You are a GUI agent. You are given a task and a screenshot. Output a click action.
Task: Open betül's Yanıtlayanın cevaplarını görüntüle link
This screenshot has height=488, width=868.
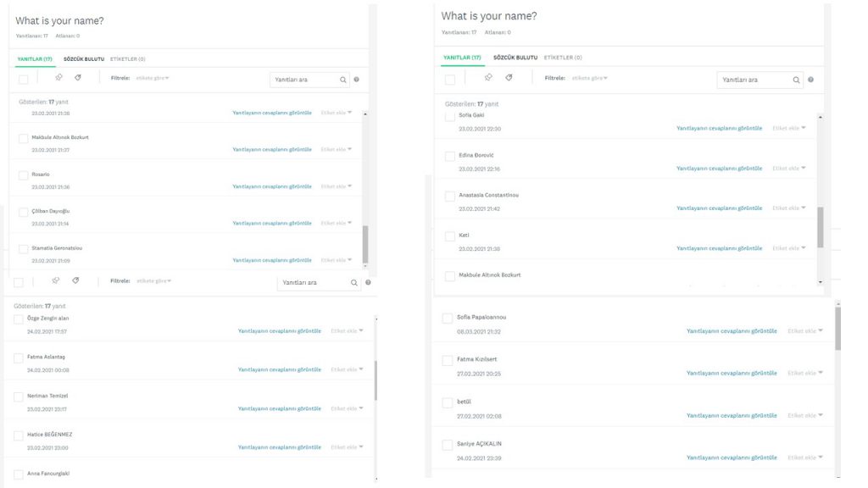[x=732, y=415]
